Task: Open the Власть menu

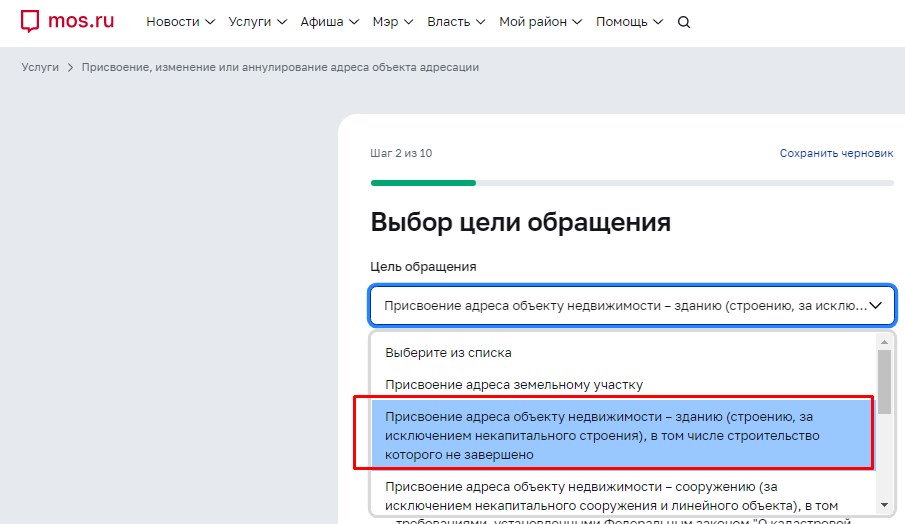Action: pos(456,22)
